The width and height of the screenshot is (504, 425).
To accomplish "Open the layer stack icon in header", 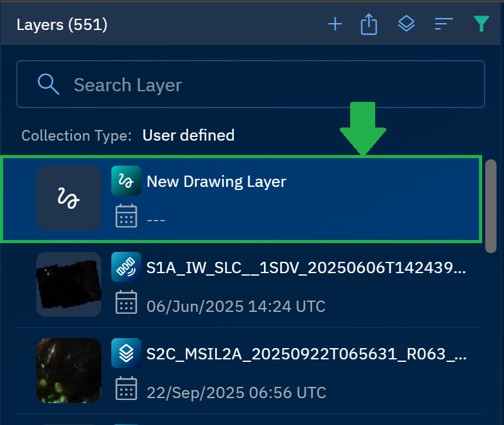I will (x=406, y=24).
